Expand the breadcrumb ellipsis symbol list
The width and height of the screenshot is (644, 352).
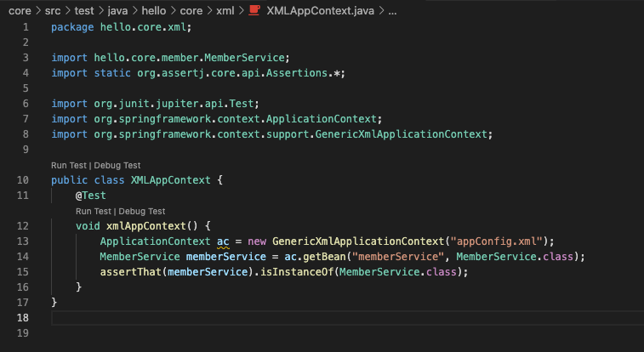coord(393,12)
